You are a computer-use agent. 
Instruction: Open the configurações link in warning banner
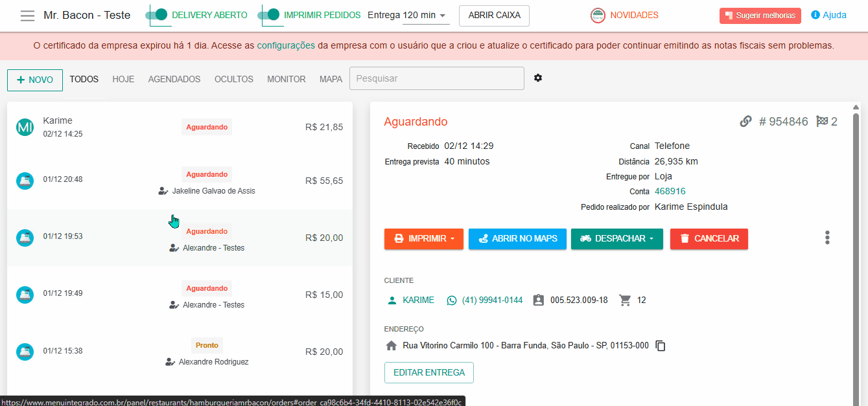coord(286,46)
